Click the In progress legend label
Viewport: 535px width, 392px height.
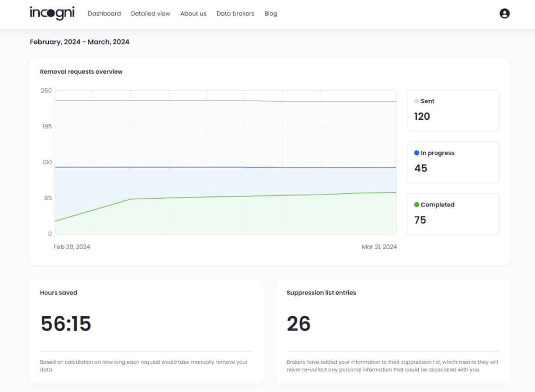(x=437, y=153)
